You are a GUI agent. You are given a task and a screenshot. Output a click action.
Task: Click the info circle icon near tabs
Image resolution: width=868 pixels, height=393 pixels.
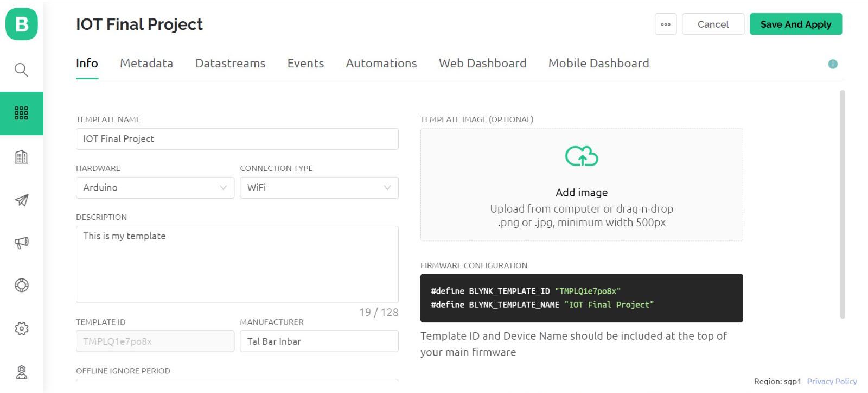point(833,64)
